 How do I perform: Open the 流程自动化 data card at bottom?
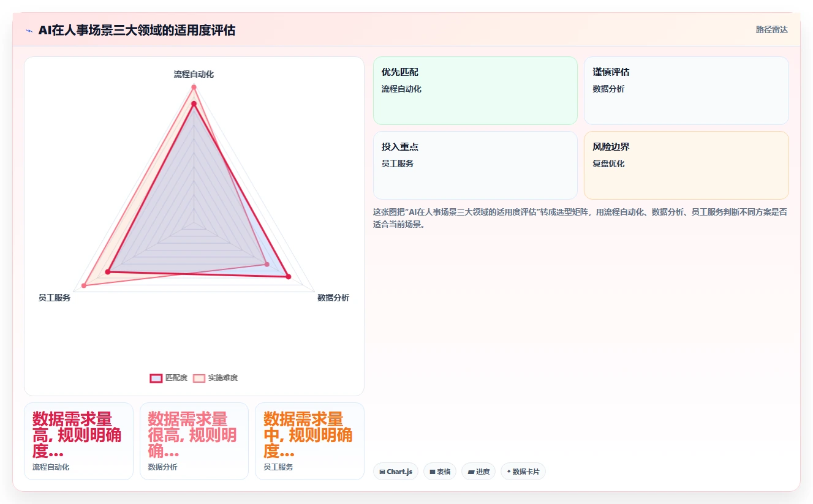(78, 441)
